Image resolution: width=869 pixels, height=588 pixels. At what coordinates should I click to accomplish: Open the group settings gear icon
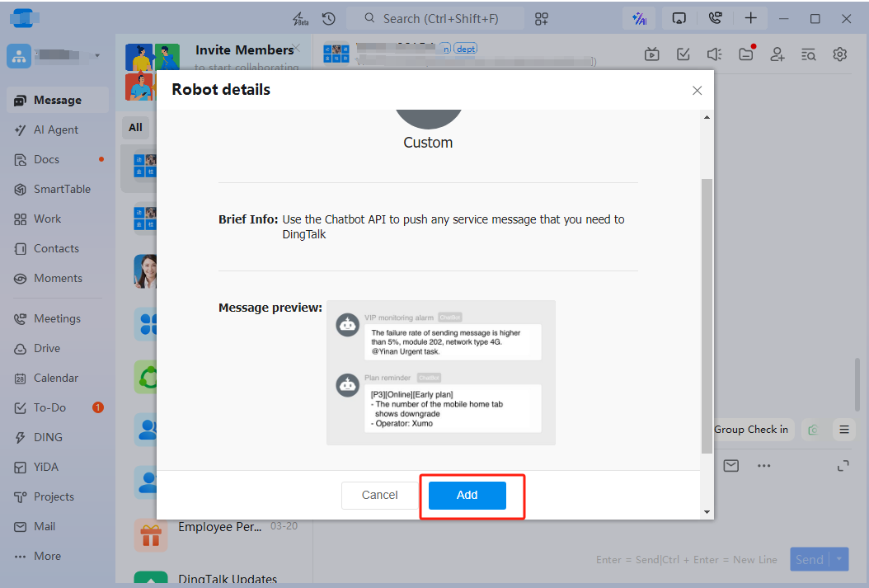point(840,54)
